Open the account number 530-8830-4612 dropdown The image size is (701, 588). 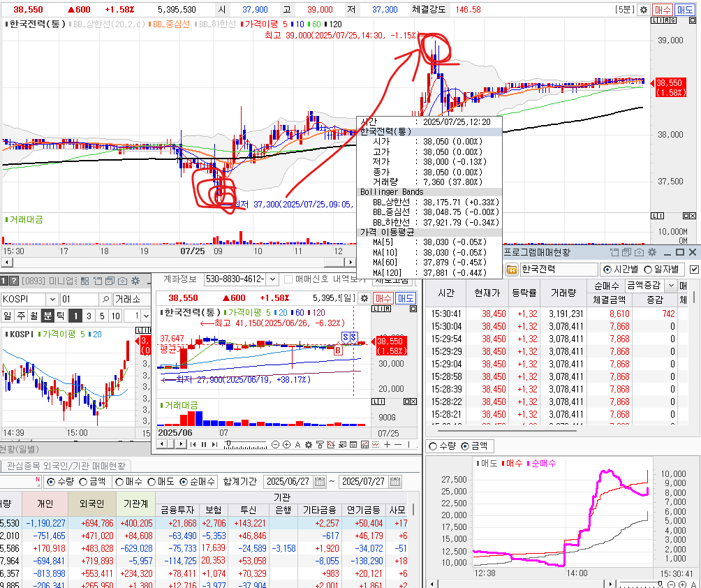(272, 279)
